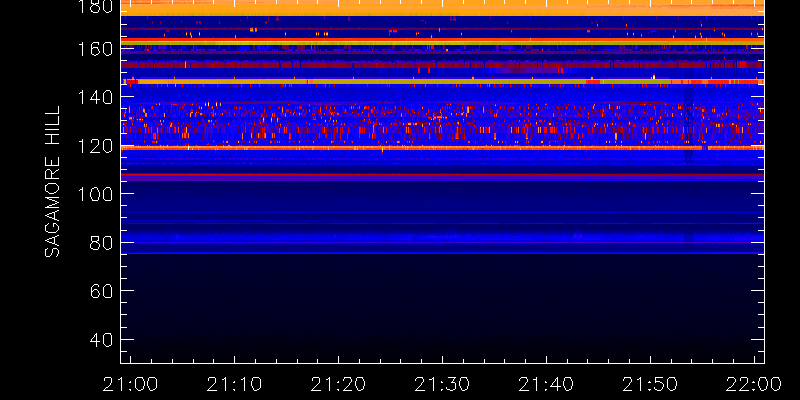
Task: Click the 21:00 time axis label
Action: (128, 384)
